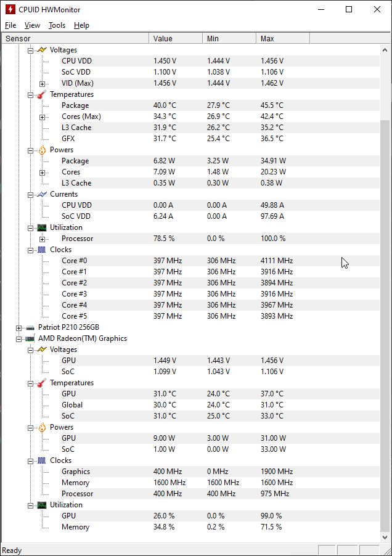Expand the Cores (Max) temperature entry
This screenshot has height=556, width=392.
(41, 117)
